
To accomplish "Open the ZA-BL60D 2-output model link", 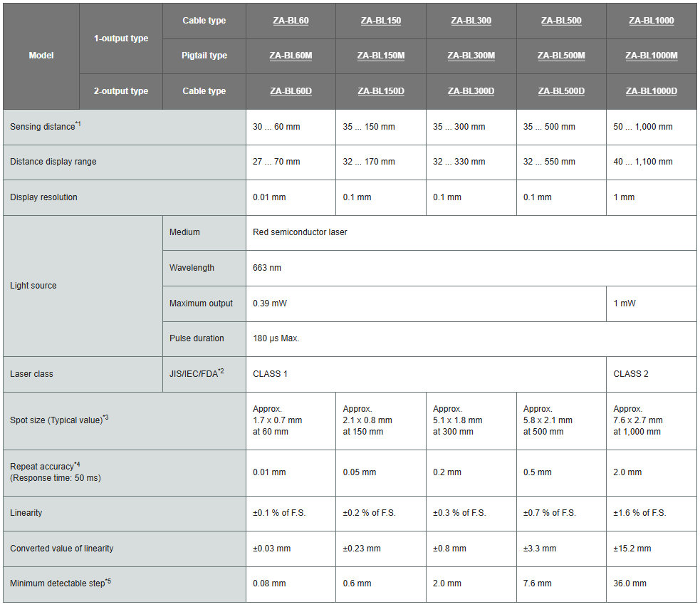I will 291,91.
